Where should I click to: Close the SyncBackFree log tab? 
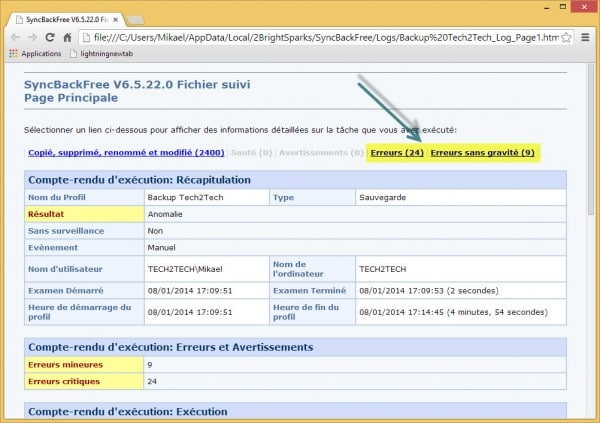pos(116,20)
